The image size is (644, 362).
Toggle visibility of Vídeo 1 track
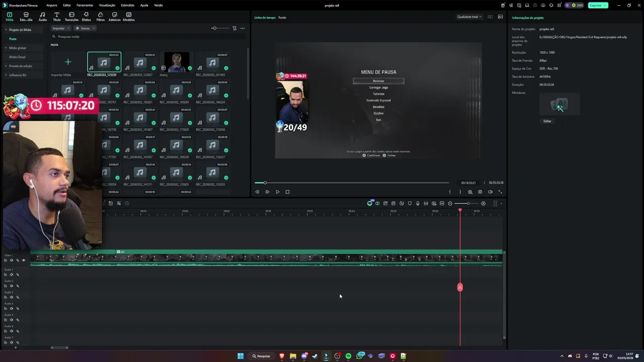(23, 260)
